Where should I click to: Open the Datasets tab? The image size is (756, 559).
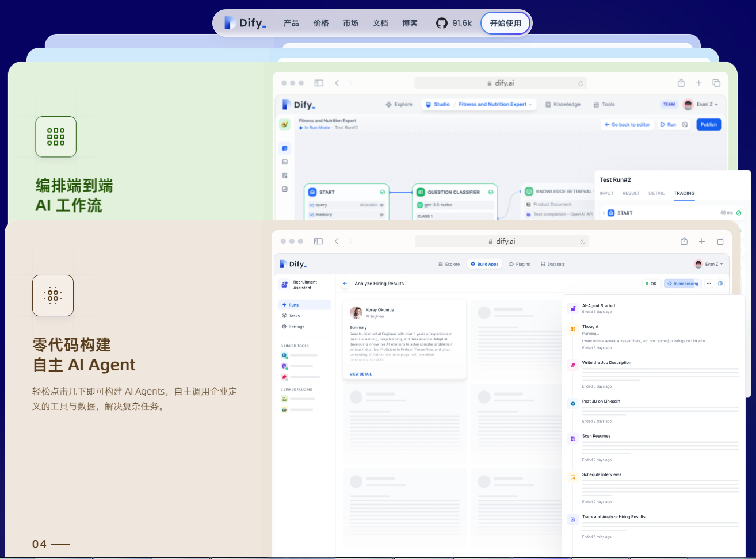[553, 264]
